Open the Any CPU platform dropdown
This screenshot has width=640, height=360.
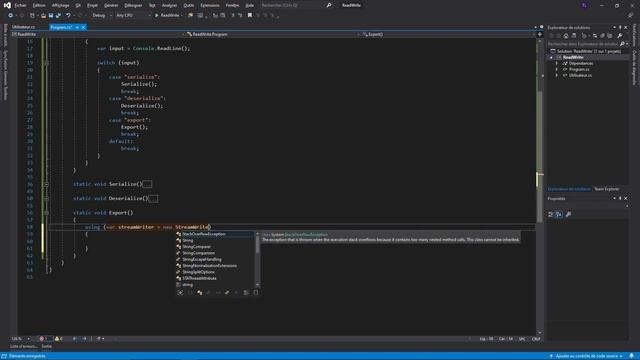coord(133,16)
